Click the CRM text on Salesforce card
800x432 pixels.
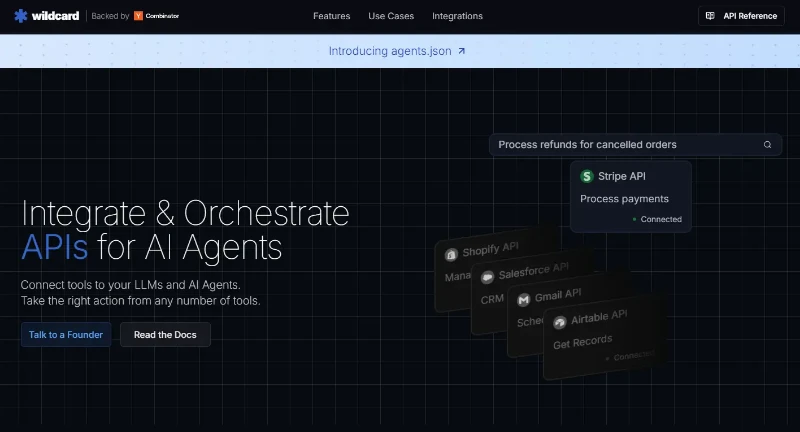[x=492, y=299]
